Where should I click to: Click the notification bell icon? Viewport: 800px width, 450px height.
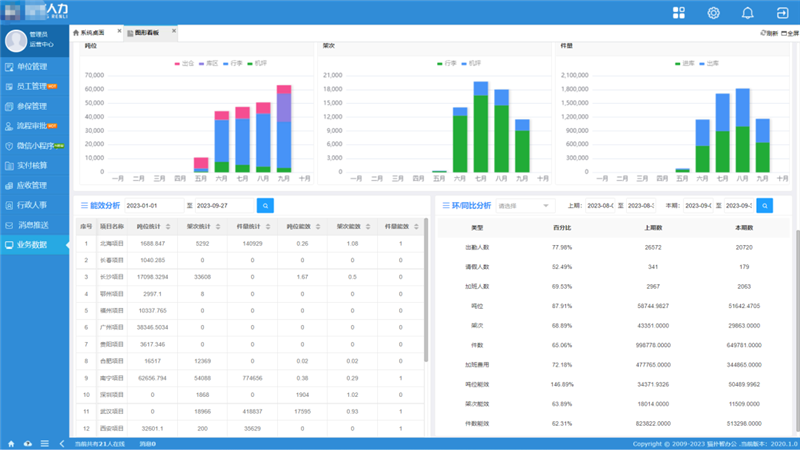(747, 13)
